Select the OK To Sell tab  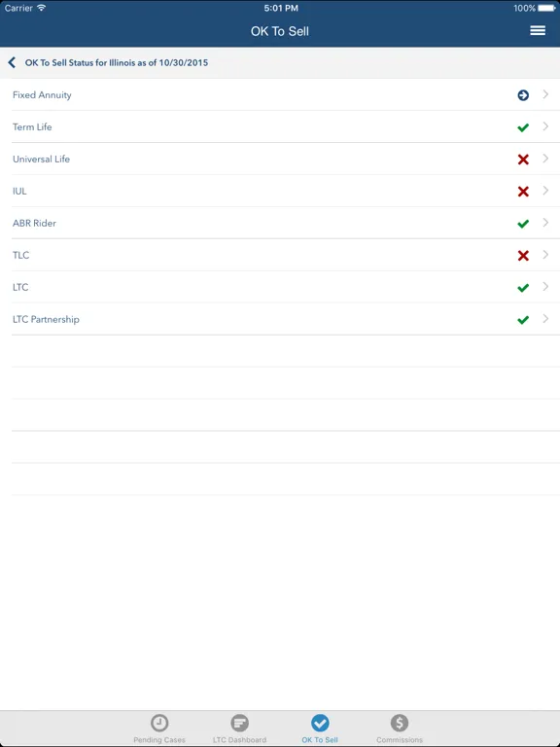(x=320, y=729)
